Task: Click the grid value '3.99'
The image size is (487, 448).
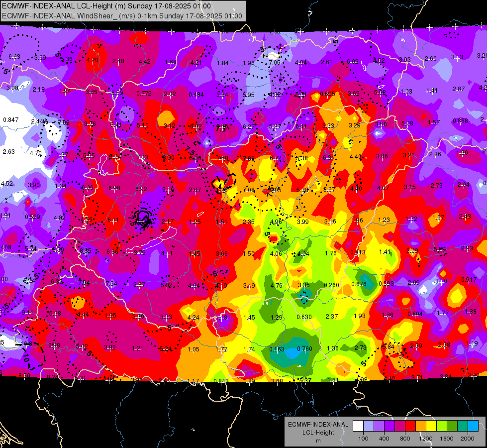Action: (x=303, y=222)
